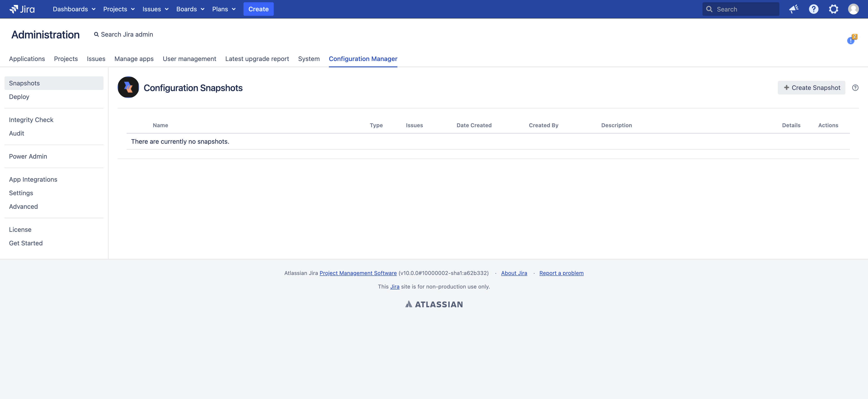Expand the Projects dropdown in top navigation
868x399 pixels.
[x=119, y=9]
